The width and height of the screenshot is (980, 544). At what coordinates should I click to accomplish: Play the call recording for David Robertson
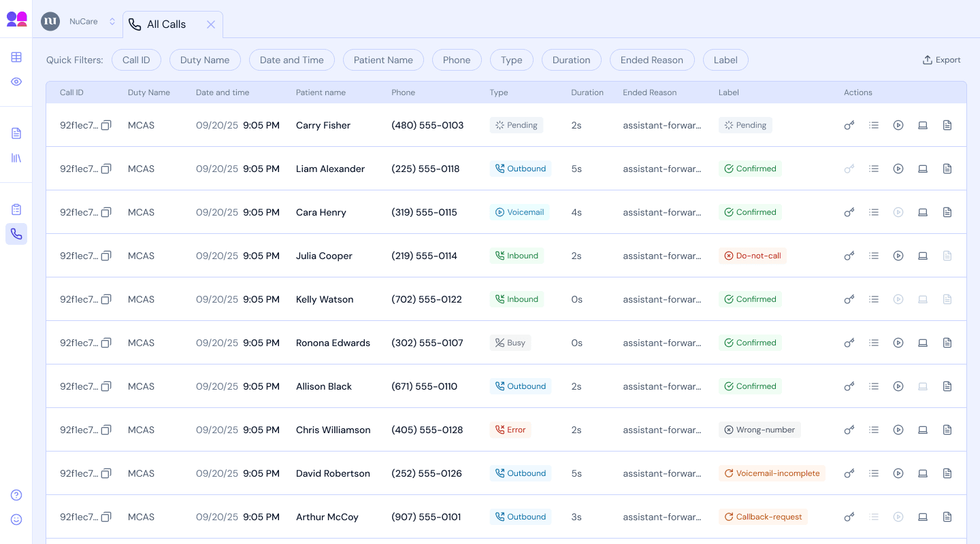tap(898, 473)
